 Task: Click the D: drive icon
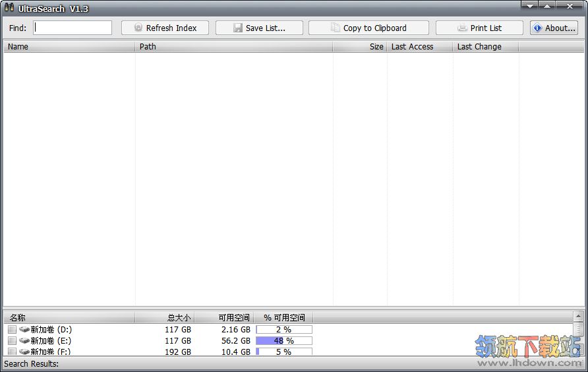tap(24, 330)
